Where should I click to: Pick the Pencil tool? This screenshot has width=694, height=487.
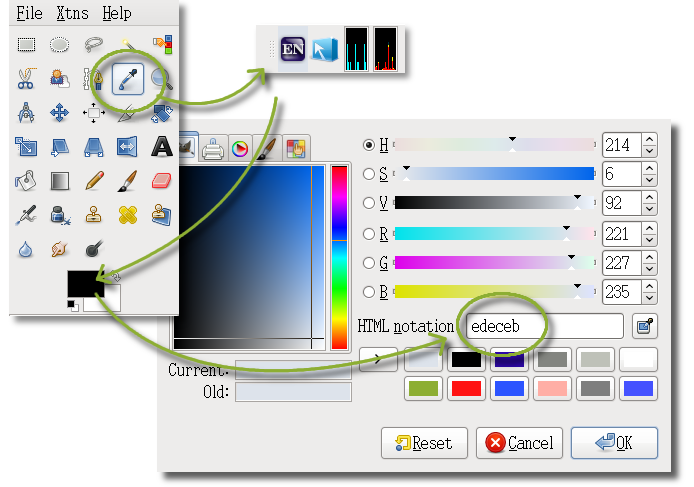point(94,181)
